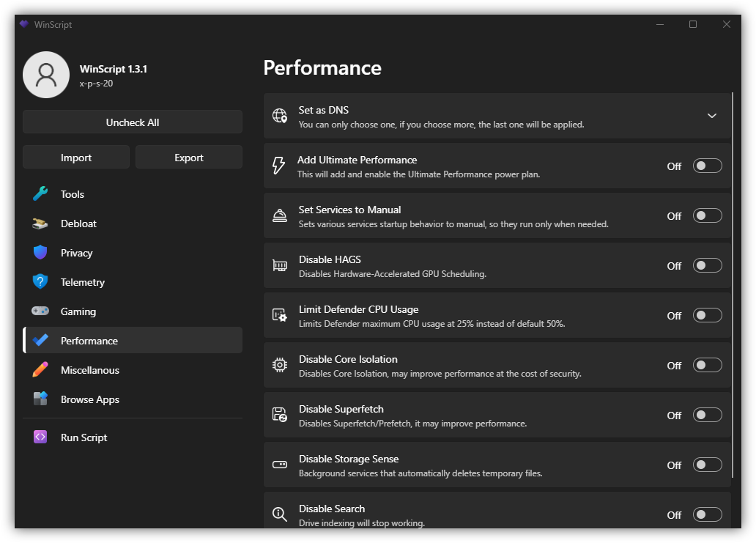Click the Off label beside Disable HAGS
The height and width of the screenshot is (543, 756).
point(674,266)
